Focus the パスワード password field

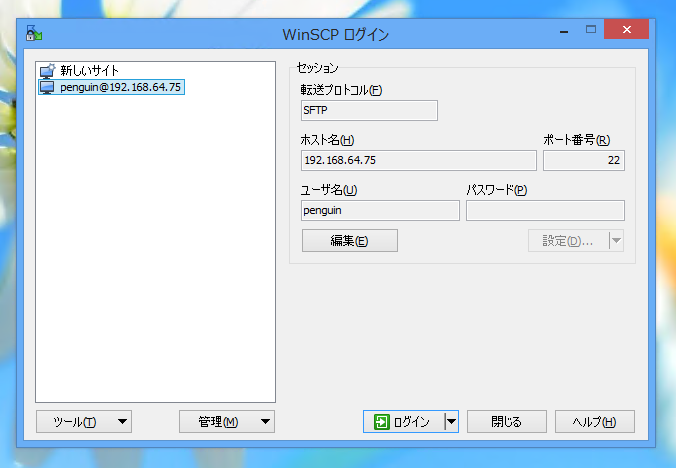click(545, 210)
